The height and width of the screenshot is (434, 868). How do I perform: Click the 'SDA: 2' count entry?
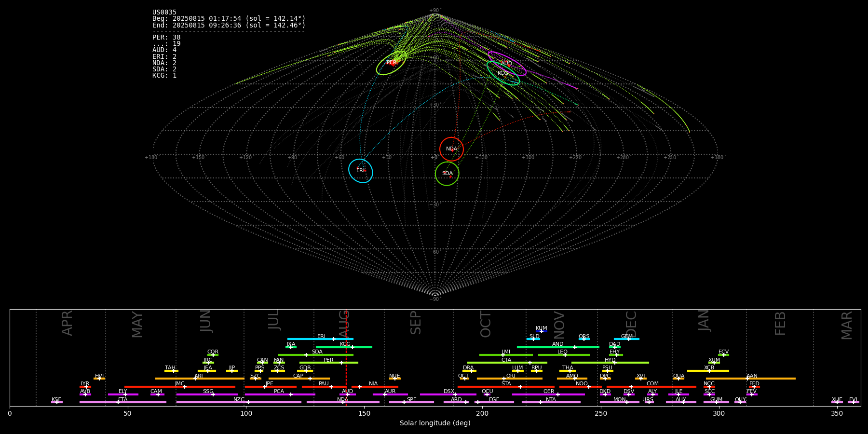coord(164,69)
